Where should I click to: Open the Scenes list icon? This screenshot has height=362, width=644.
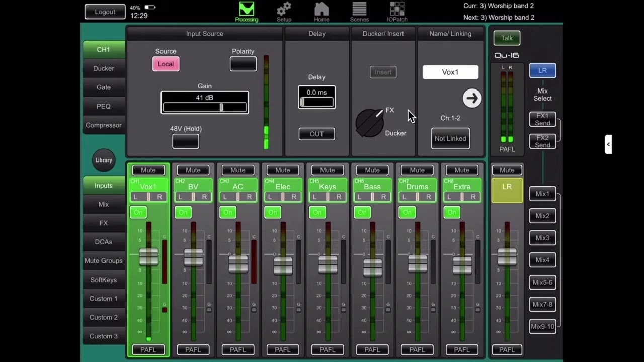(359, 12)
